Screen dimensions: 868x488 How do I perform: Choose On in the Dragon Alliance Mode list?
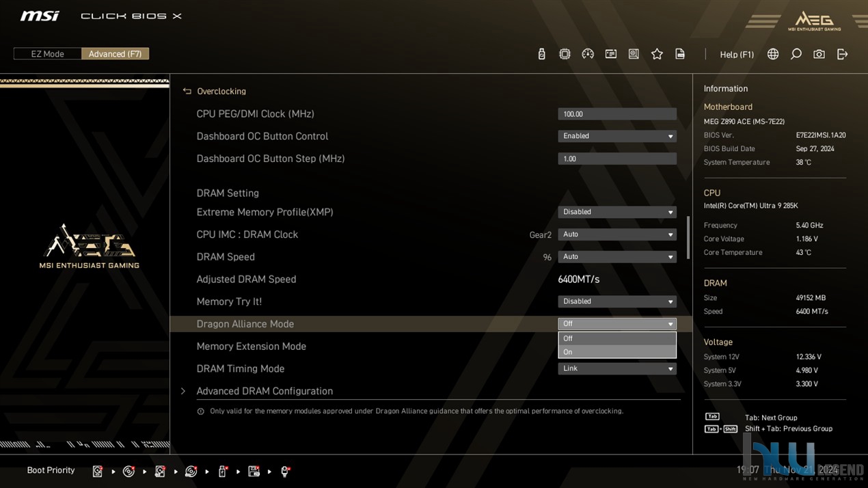pos(617,352)
